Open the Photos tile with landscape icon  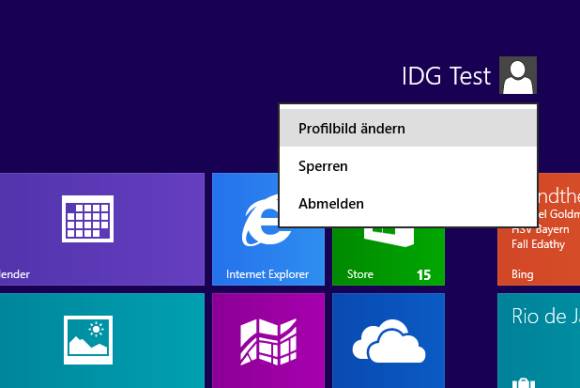point(102,340)
